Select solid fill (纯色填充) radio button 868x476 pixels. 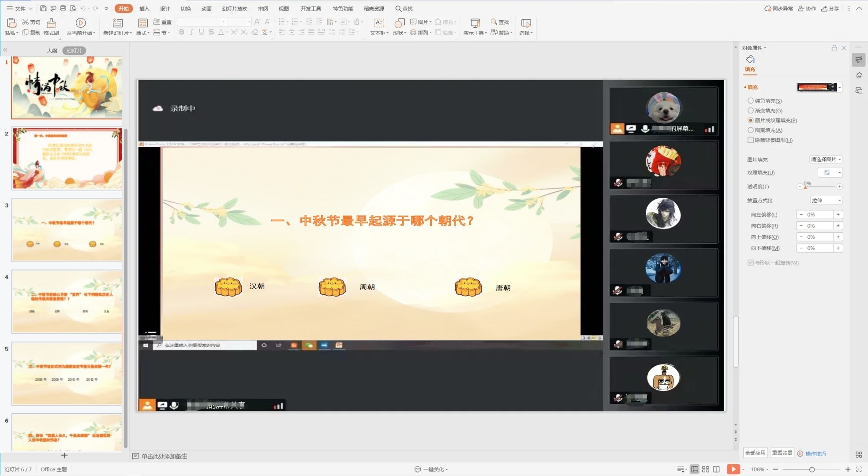tap(750, 101)
